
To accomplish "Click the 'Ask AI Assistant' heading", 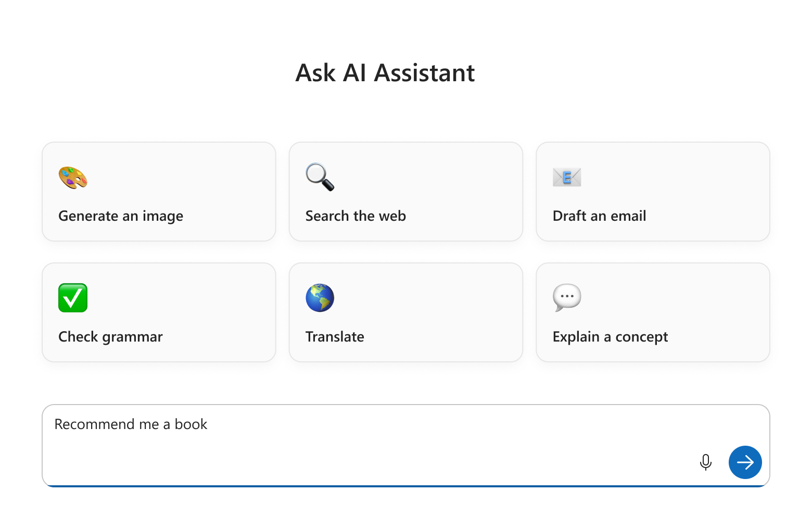I will (385, 73).
